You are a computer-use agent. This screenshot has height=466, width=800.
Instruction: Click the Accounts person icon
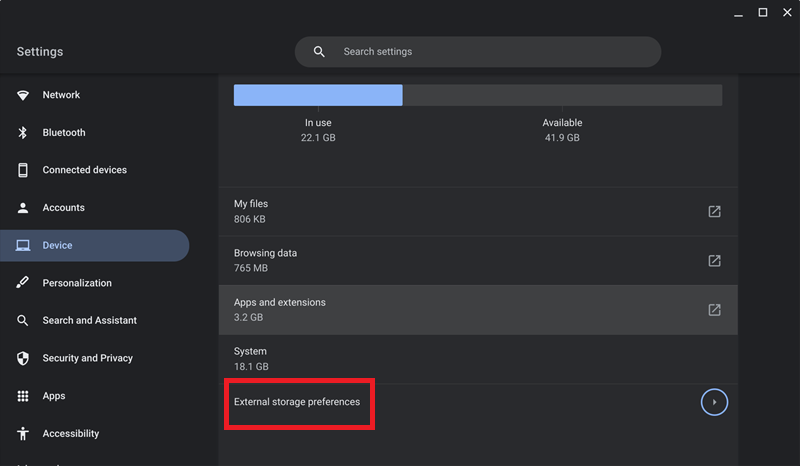tap(22, 208)
